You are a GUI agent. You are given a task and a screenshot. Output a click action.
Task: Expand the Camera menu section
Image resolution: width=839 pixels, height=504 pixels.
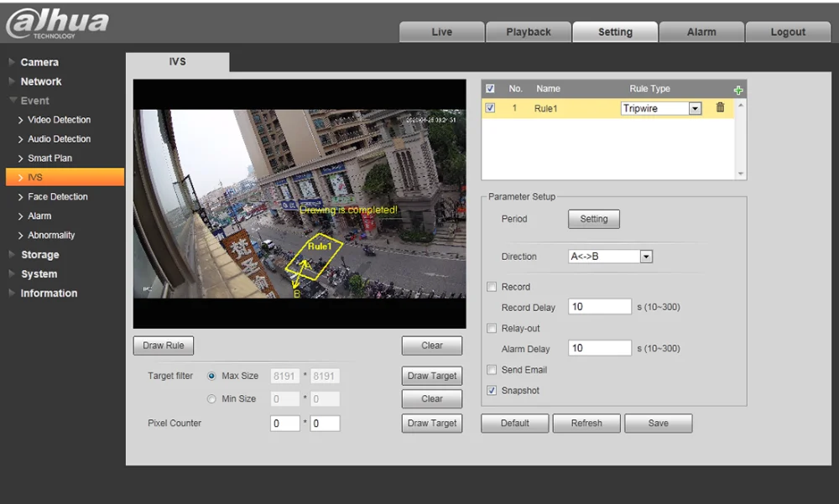(x=39, y=62)
